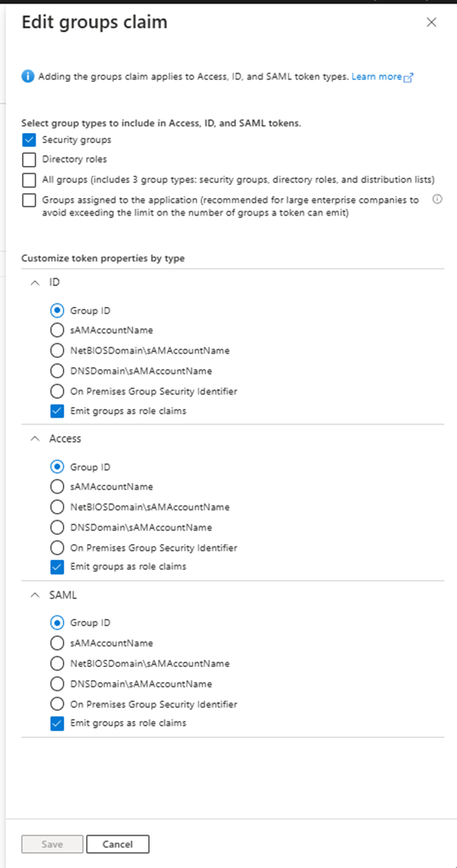Collapse the SAML section chevron
457x868 pixels.
(x=36, y=595)
